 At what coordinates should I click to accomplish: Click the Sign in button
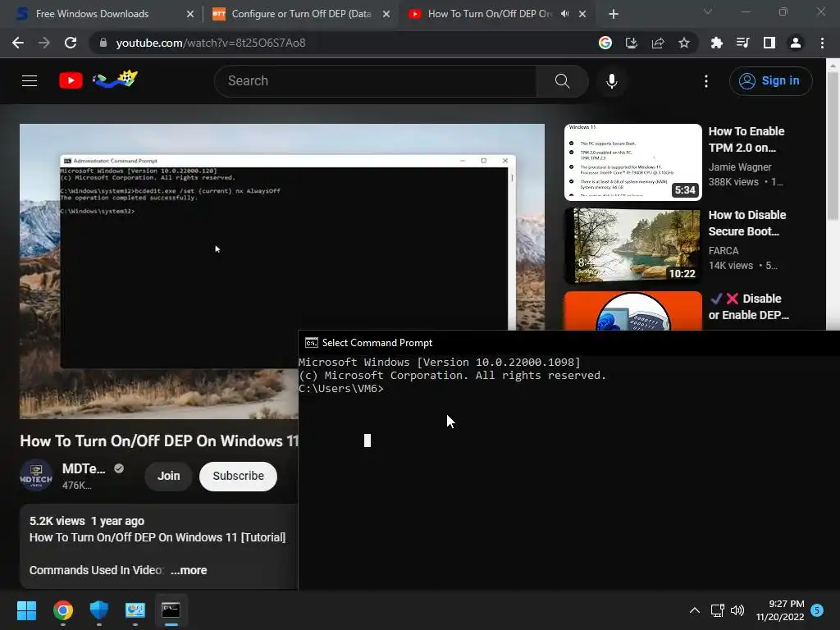pyautogui.click(x=770, y=81)
